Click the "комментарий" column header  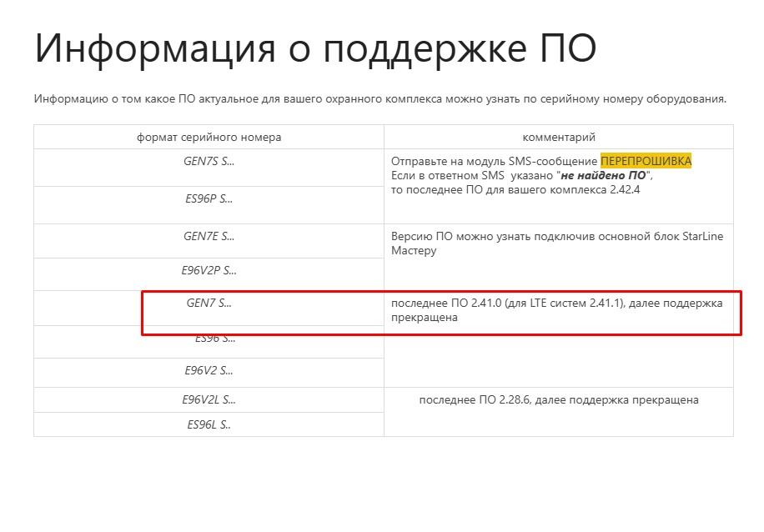[558, 137]
